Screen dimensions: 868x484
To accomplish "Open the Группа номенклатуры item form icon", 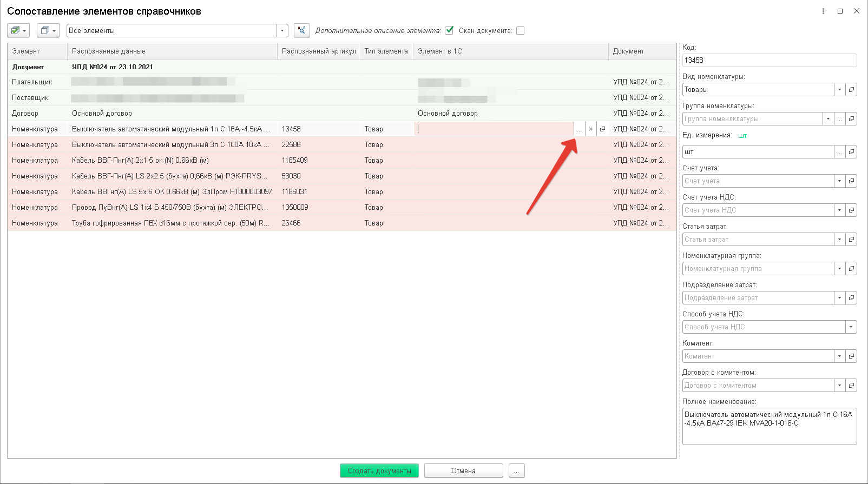I will tap(851, 119).
